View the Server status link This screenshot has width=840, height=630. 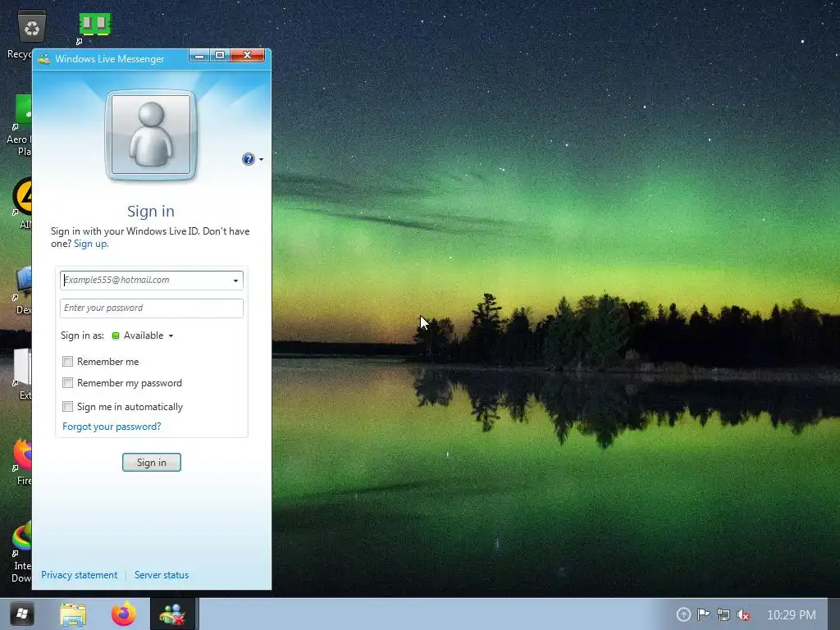pyautogui.click(x=162, y=575)
